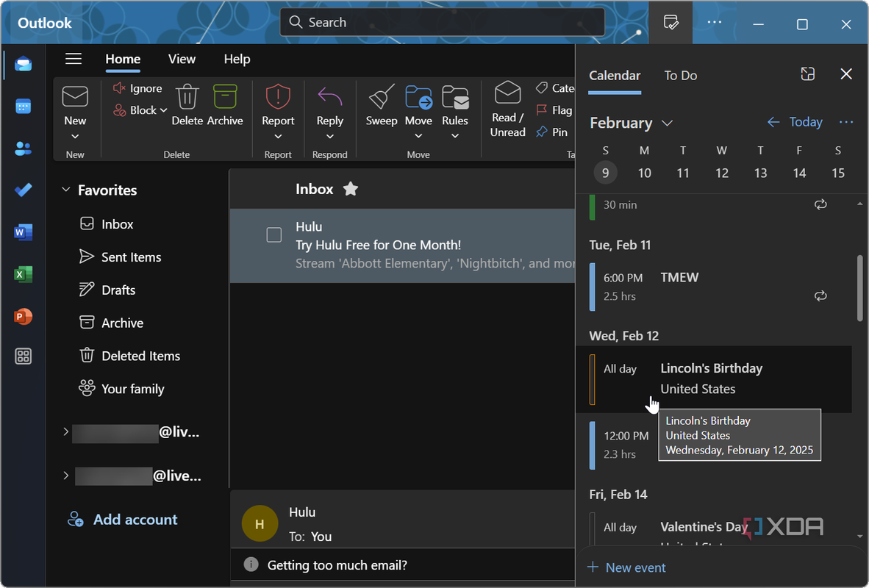Pin the selected message

(552, 132)
